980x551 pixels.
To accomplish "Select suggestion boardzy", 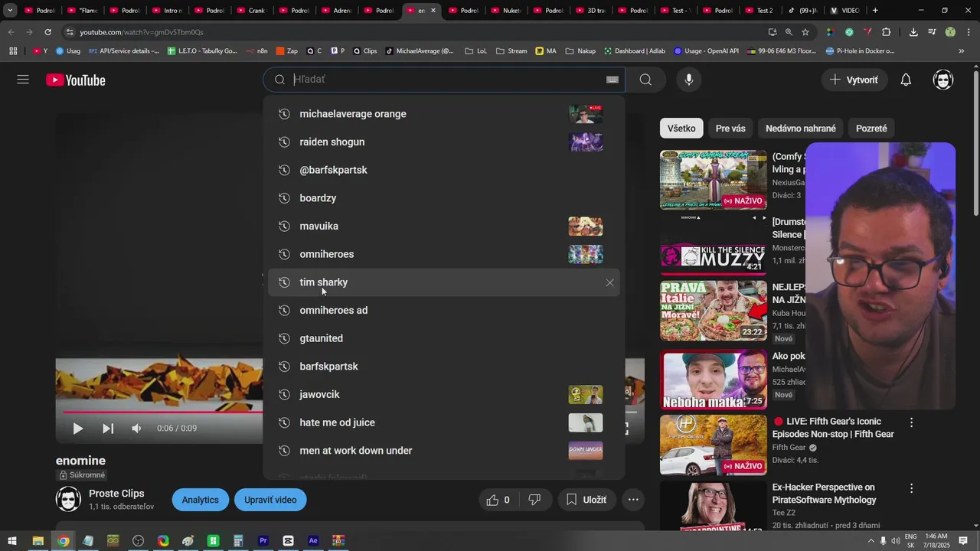I will (444, 198).
